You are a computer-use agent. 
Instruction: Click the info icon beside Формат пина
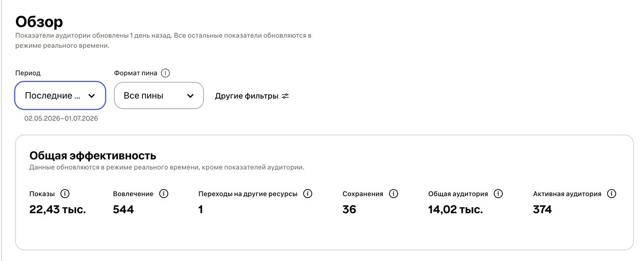[166, 73]
